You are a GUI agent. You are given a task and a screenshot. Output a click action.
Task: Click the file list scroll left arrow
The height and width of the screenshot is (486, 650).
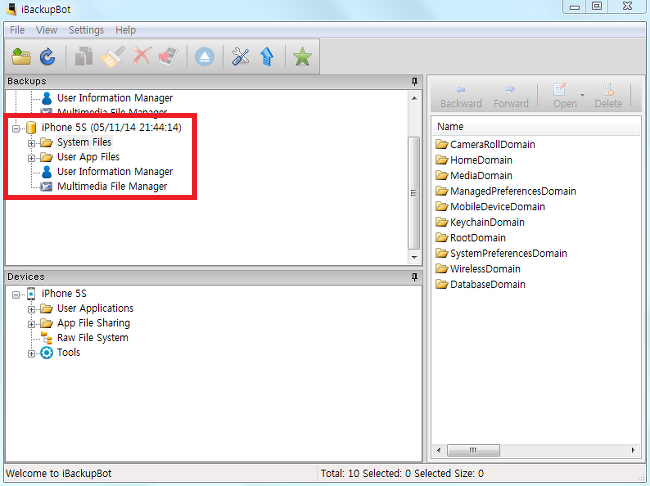[439, 450]
